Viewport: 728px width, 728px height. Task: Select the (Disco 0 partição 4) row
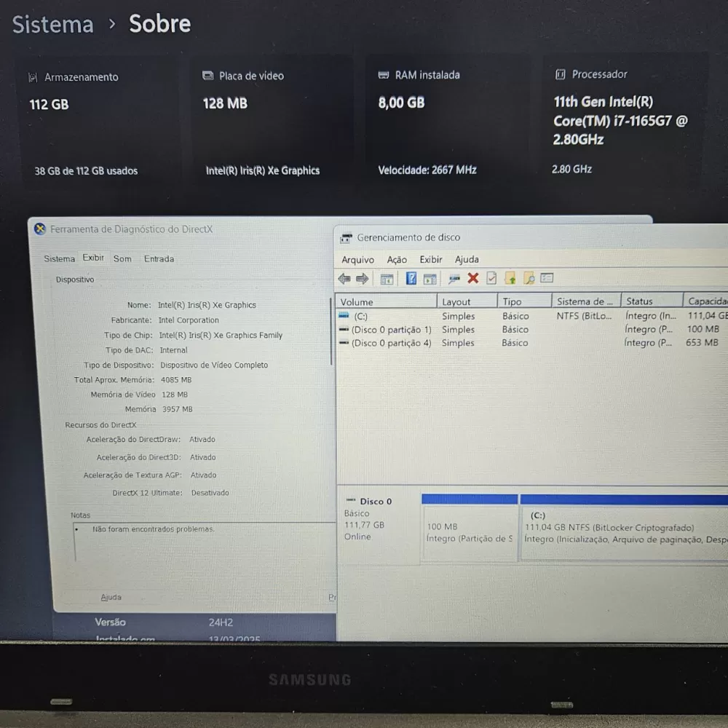pyautogui.click(x=532, y=343)
